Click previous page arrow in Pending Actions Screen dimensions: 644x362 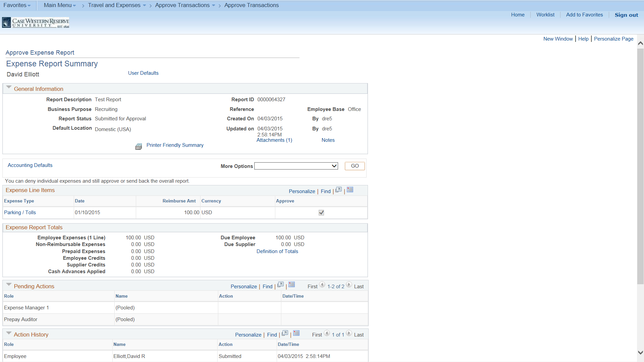click(x=322, y=285)
